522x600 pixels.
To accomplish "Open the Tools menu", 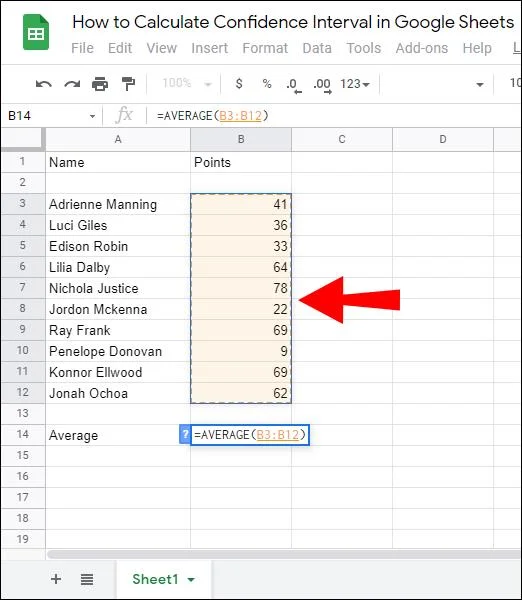I will coord(364,48).
